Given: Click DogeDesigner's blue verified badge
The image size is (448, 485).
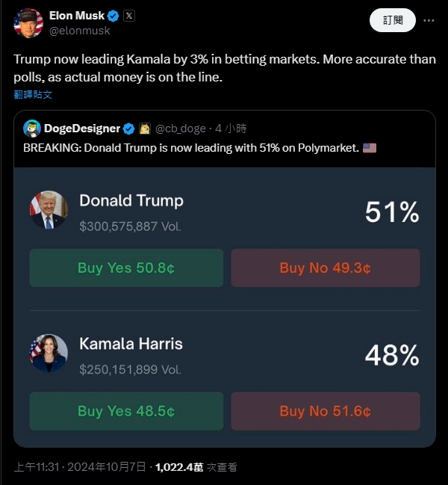Looking at the screenshot, I should tap(128, 128).
